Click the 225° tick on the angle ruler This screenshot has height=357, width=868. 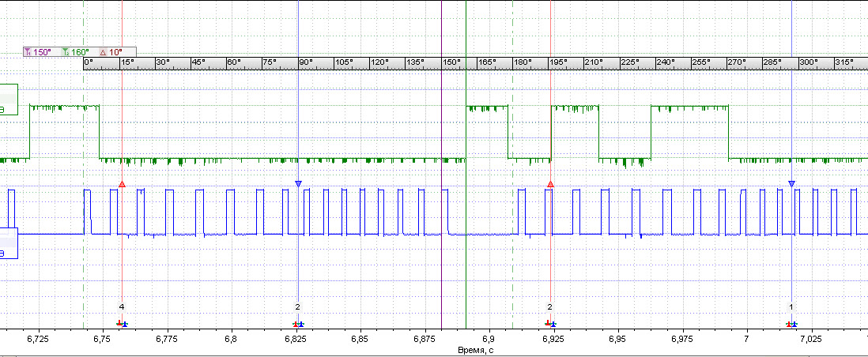pos(629,62)
